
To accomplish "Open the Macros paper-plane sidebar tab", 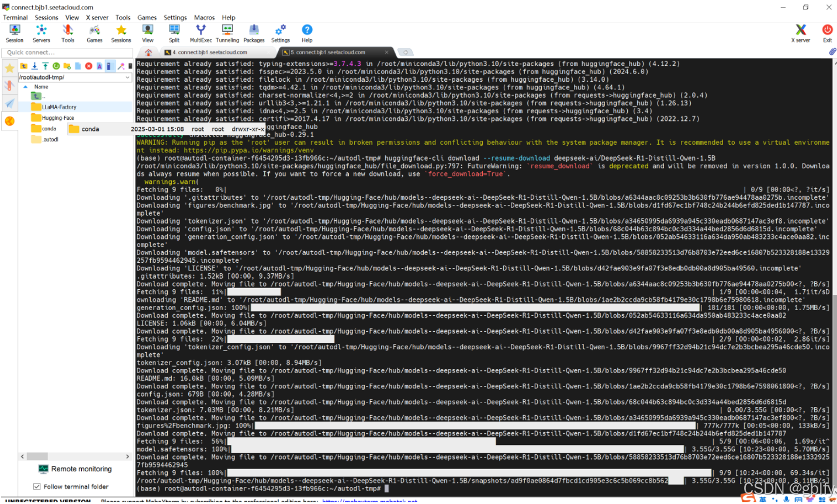I will point(9,103).
